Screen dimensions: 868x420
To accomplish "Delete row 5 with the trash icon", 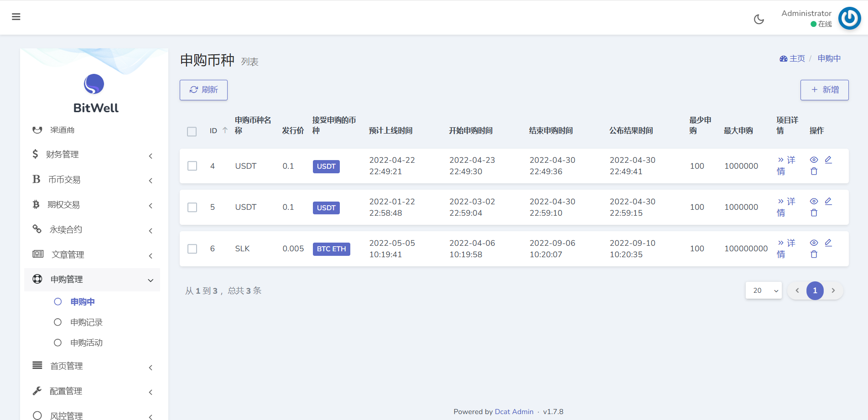I will pyautogui.click(x=814, y=213).
